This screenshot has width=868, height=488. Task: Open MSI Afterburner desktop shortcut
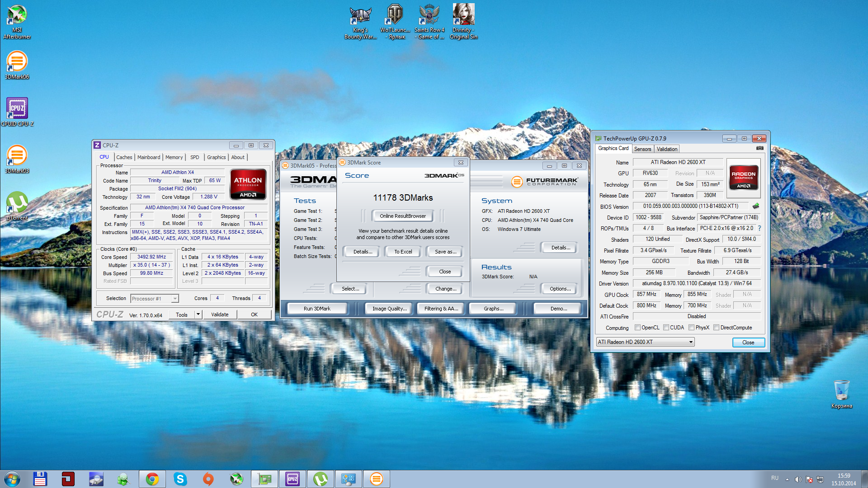click(17, 22)
